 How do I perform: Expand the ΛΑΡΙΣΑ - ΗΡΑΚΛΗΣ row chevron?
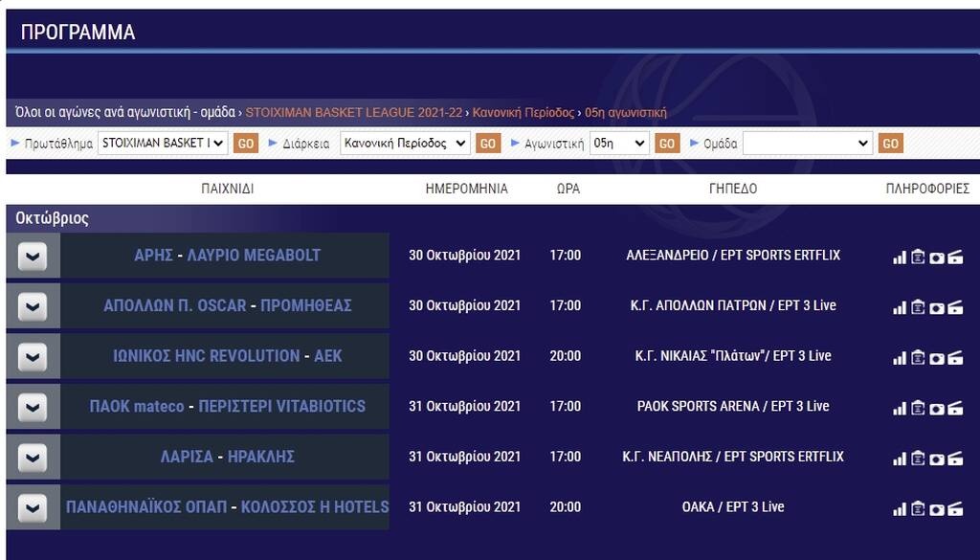33,458
